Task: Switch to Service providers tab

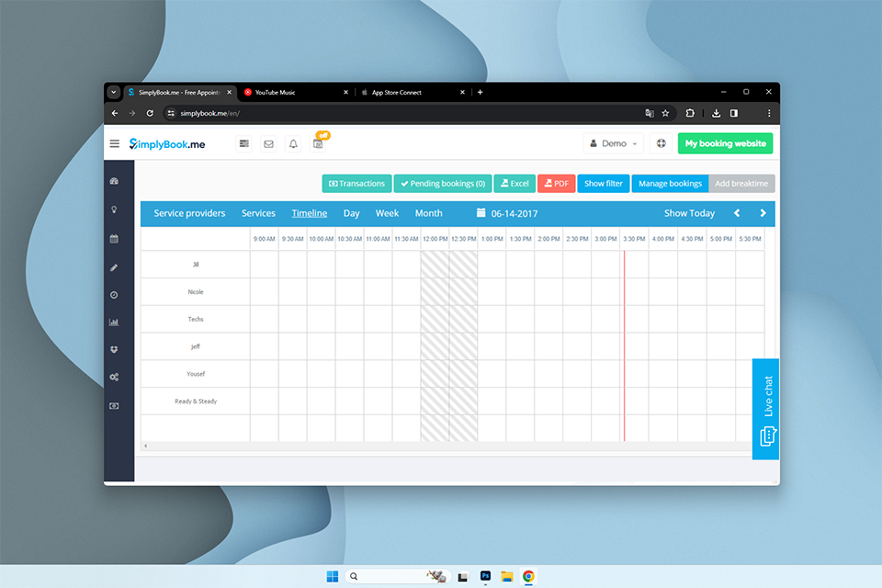Action: click(189, 213)
